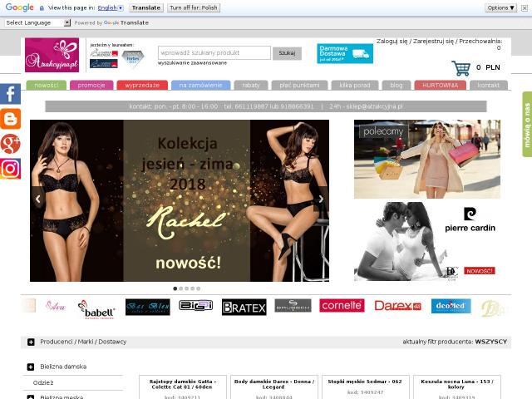532x399 pixels.
Task: Expand the Bielizna męska category
Action: coord(31,397)
